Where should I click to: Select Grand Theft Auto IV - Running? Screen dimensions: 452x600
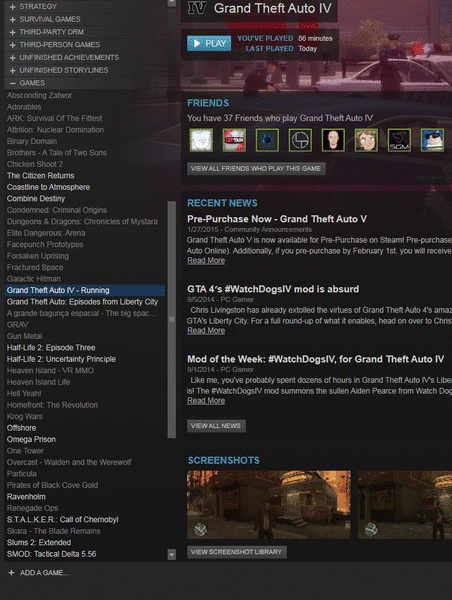(x=85, y=290)
